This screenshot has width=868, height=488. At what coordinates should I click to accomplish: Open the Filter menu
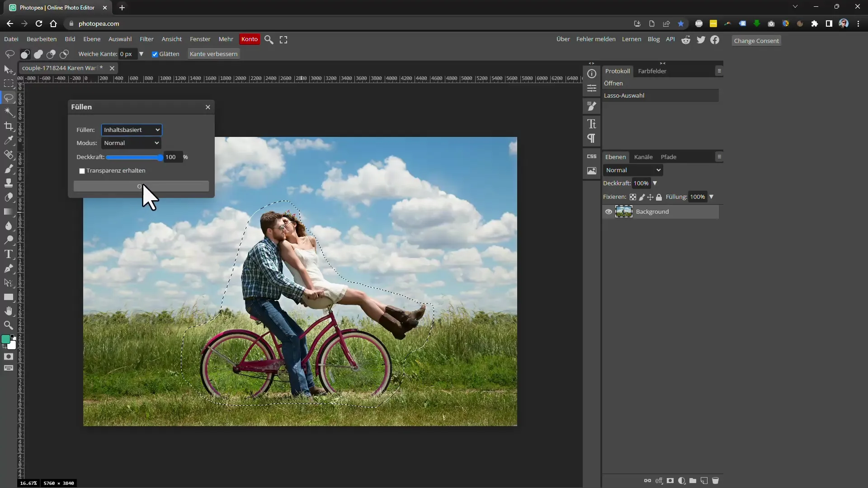(x=147, y=39)
